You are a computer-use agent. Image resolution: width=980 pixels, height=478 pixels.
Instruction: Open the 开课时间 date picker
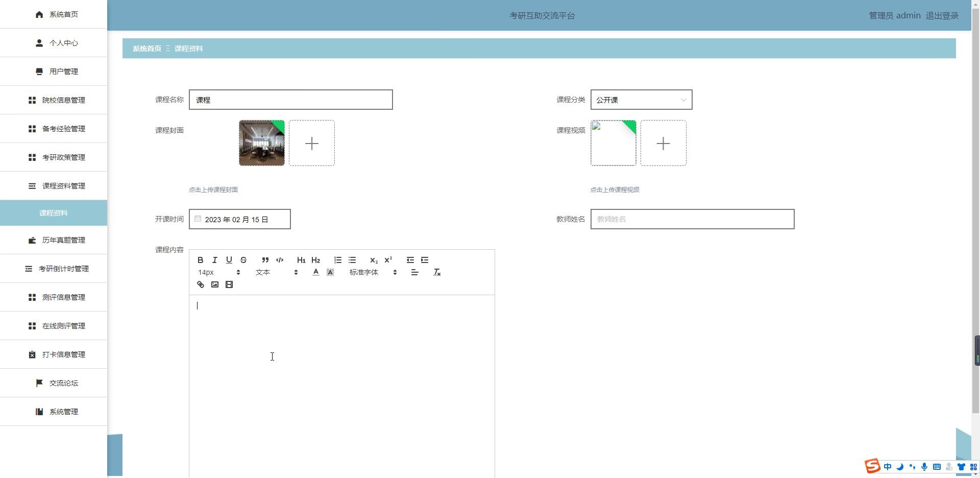(x=239, y=219)
